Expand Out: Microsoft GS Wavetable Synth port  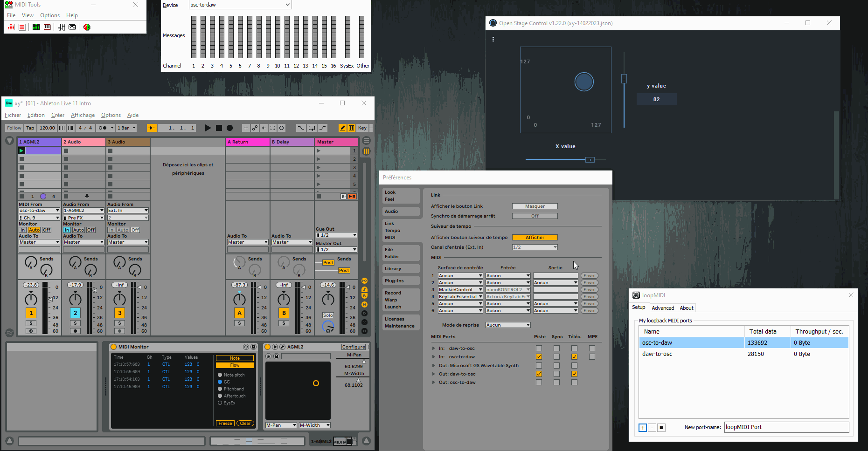click(x=434, y=366)
